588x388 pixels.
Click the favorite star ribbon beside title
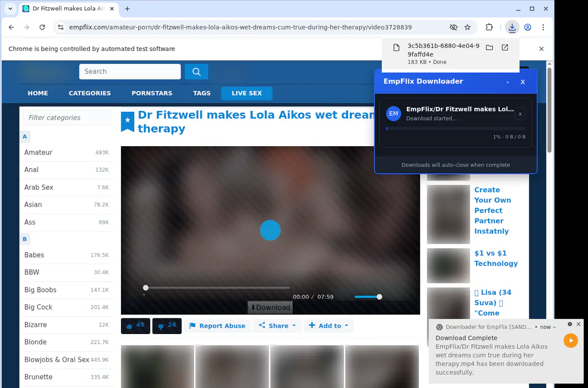pyautogui.click(x=127, y=122)
